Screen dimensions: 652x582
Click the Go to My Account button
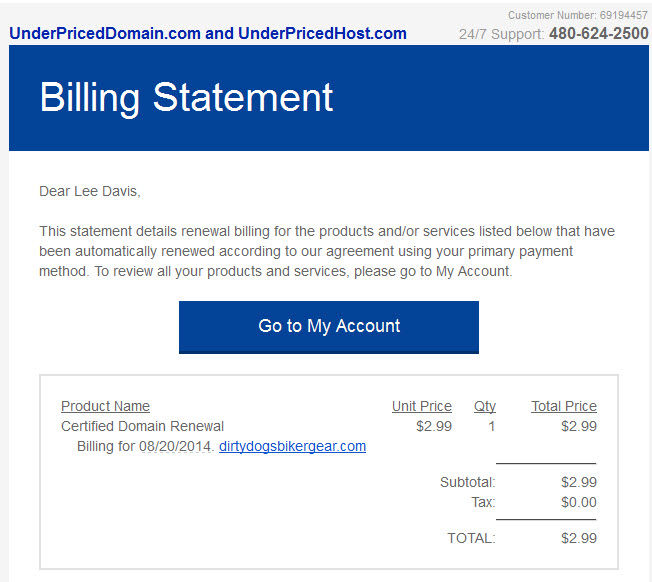(328, 327)
